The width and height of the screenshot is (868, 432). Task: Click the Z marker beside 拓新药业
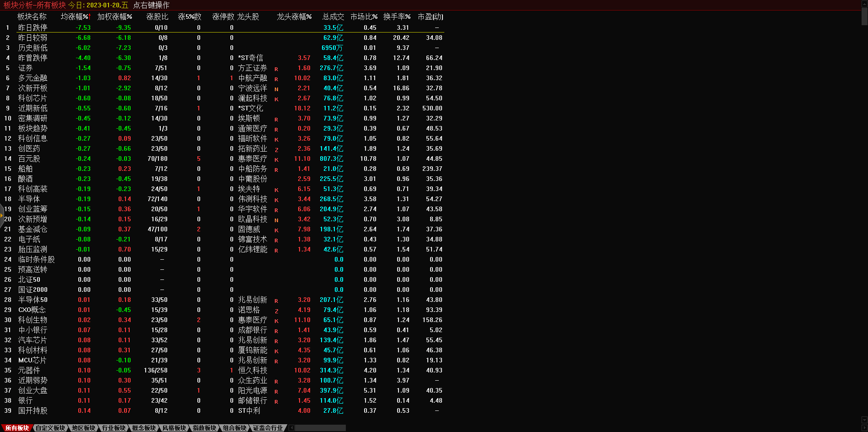pos(276,150)
